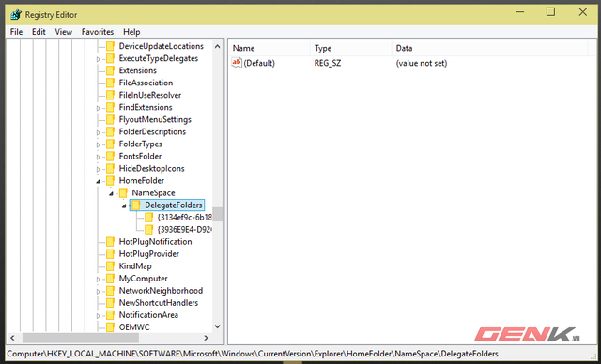Image resolution: width=601 pixels, height=364 pixels.
Task: Click the NewShortcutHandlers folder icon
Action: [x=111, y=304]
